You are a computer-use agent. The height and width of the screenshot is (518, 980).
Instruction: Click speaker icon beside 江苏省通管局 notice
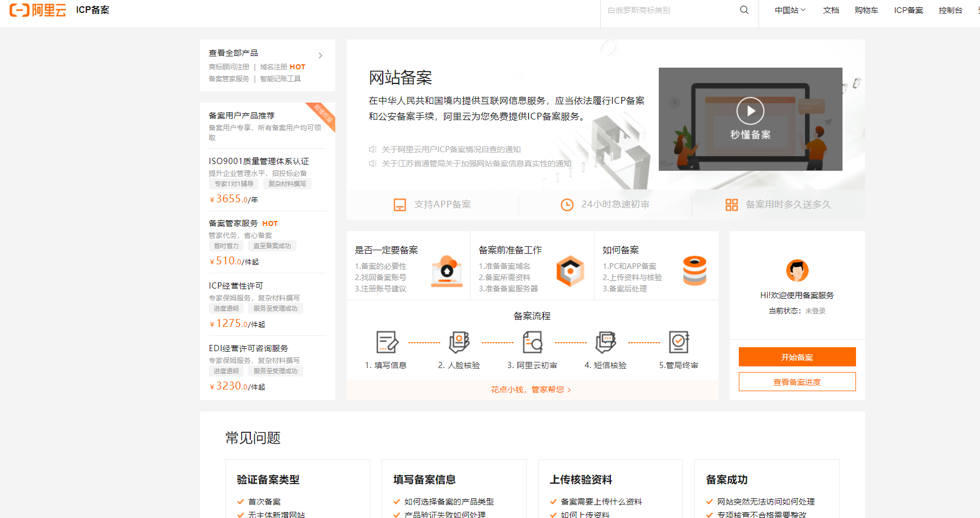point(373,163)
